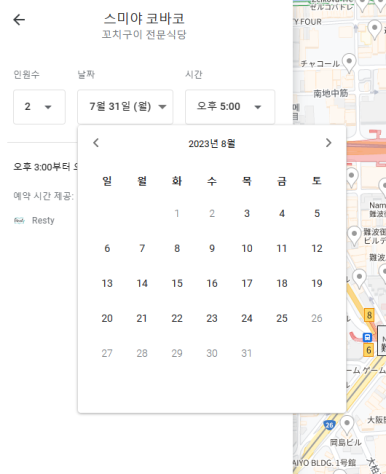Select August 7 date
This screenshot has width=386, height=474.
(x=142, y=248)
